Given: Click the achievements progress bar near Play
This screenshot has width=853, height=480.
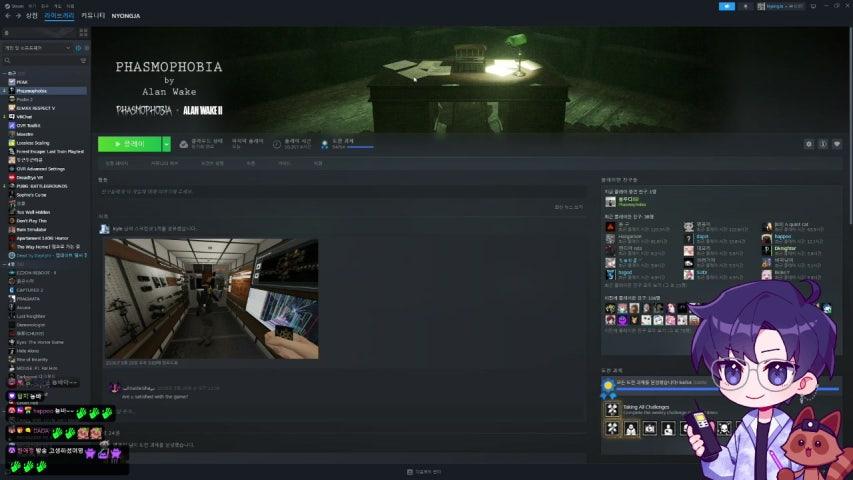Looking at the screenshot, I should pyautogui.click(x=360, y=147).
